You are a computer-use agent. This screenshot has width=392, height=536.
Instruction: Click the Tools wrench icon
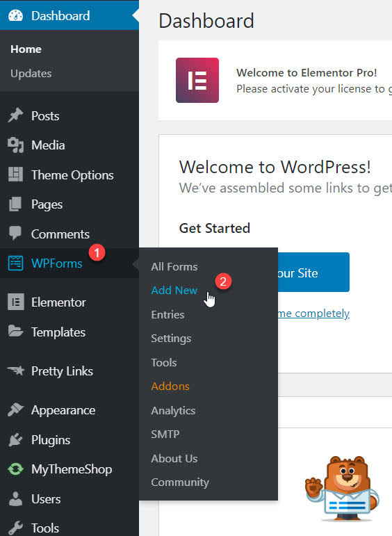15,528
